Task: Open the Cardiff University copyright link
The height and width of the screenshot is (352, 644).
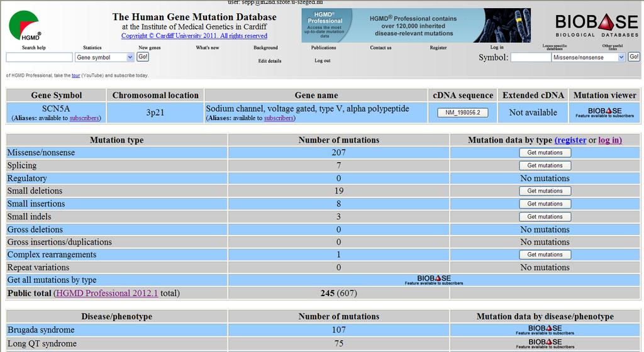Action: pos(194,36)
